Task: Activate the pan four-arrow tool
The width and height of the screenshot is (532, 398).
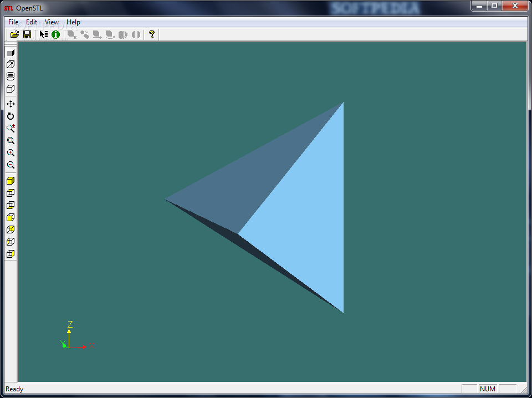Action: tap(11, 104)
